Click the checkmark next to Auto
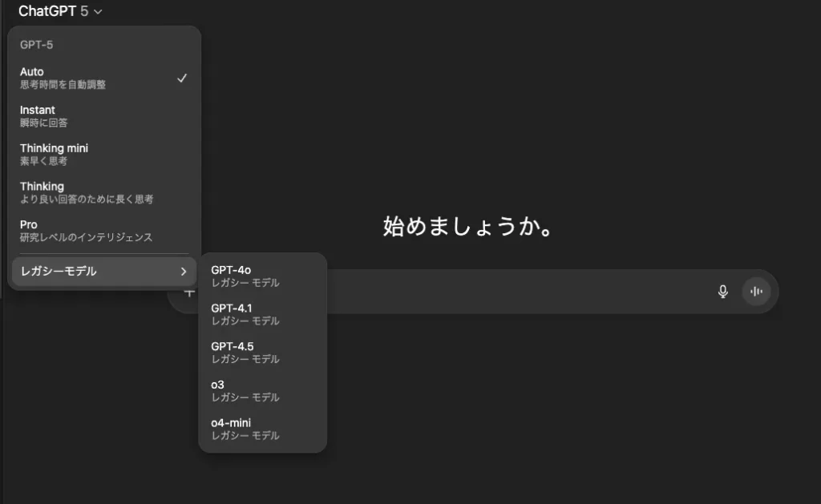 [x=182, y=78]
